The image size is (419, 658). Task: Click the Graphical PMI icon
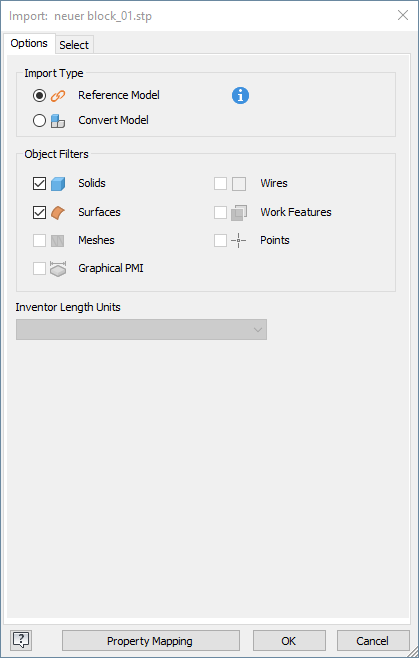coord(58,269)
